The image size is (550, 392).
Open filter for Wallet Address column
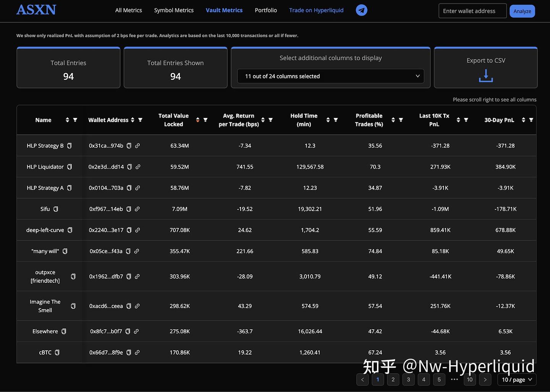coord(140,120)
